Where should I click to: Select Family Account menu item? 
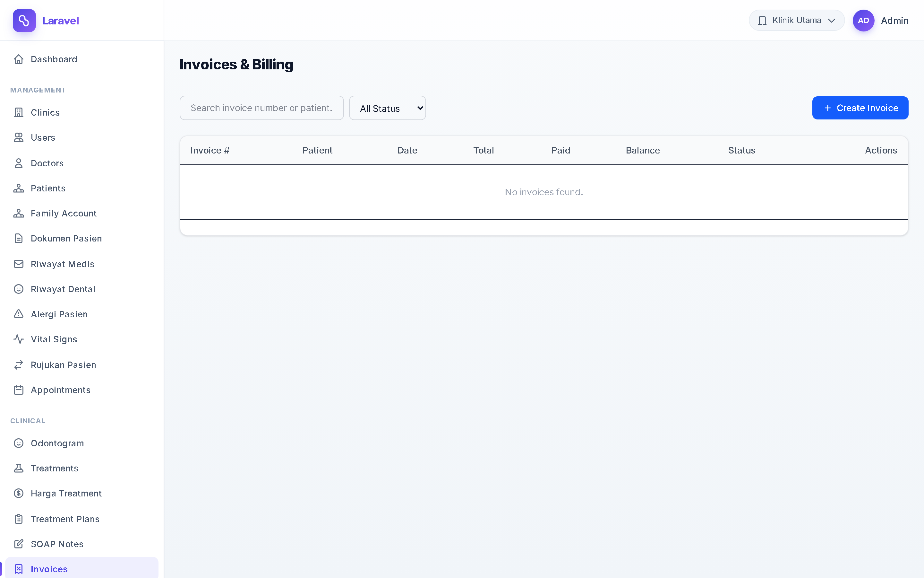tap(82, 213)
